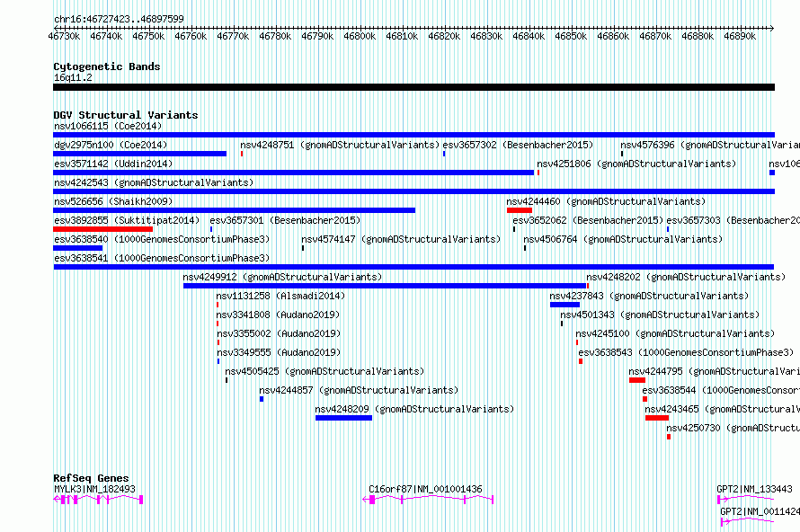
Task: Click the nsv1066115 (Coe2014) variant label
Action: pos(108,126)
